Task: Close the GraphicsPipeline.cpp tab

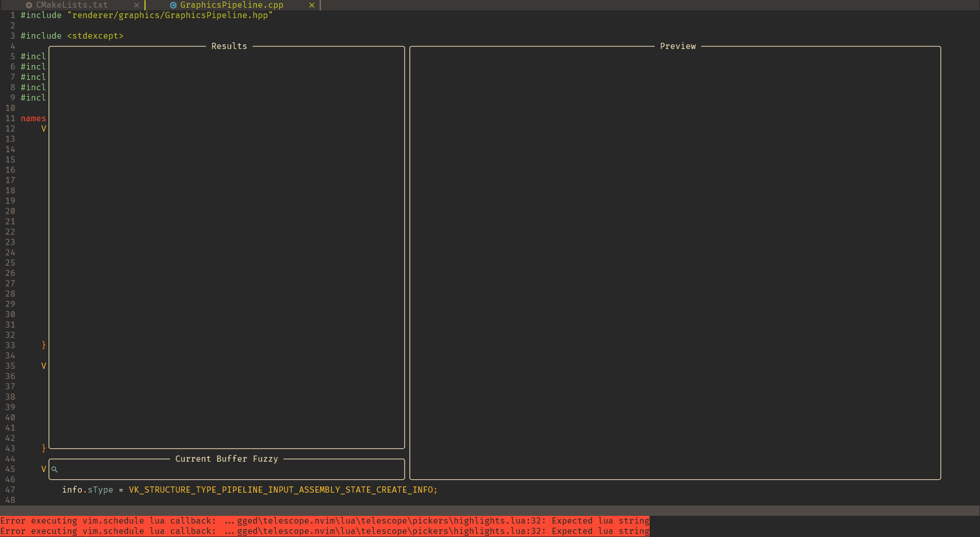Action: click(312, 5)
